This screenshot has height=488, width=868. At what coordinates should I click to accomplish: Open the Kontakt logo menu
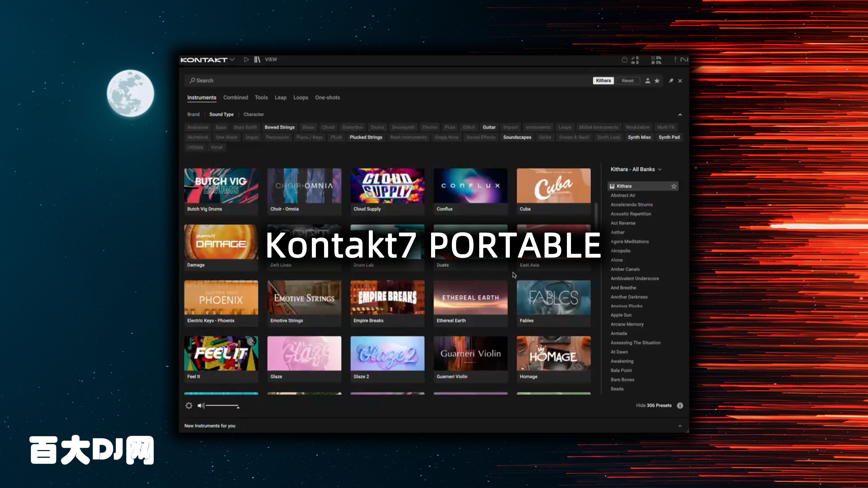[x=207, y=60]
